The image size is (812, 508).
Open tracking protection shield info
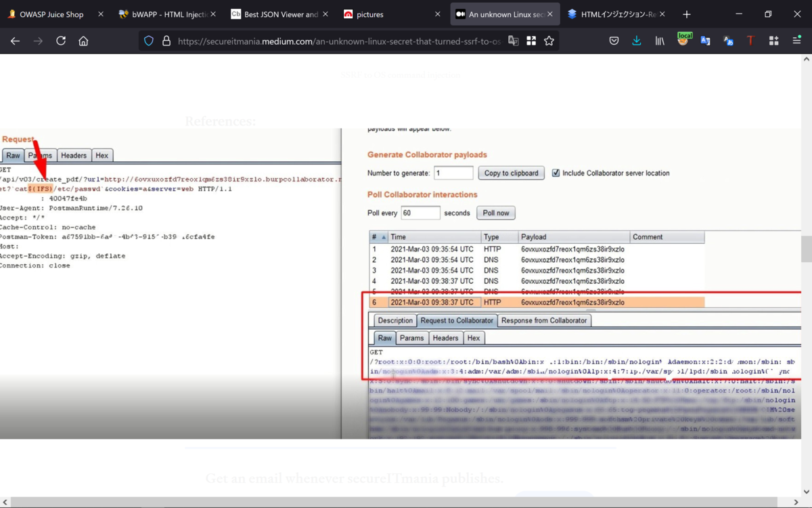point(149,41)
